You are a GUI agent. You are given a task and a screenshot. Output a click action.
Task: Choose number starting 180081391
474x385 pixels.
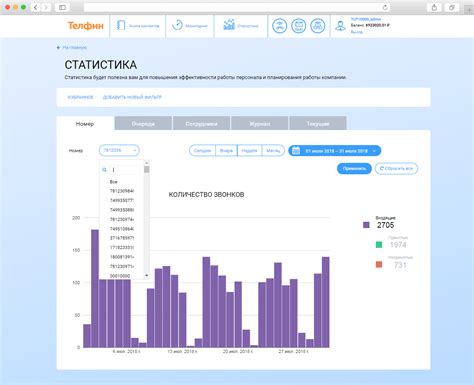click(x=122, y=257)
